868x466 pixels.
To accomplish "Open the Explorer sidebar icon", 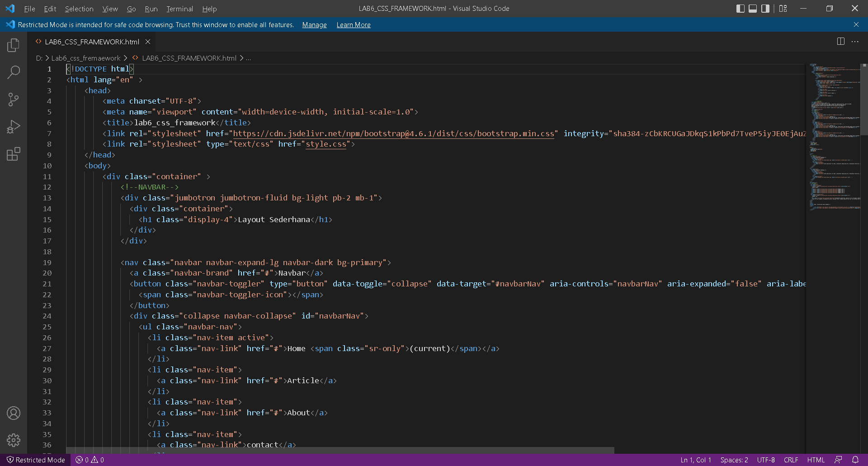I will tap(14, 45).
